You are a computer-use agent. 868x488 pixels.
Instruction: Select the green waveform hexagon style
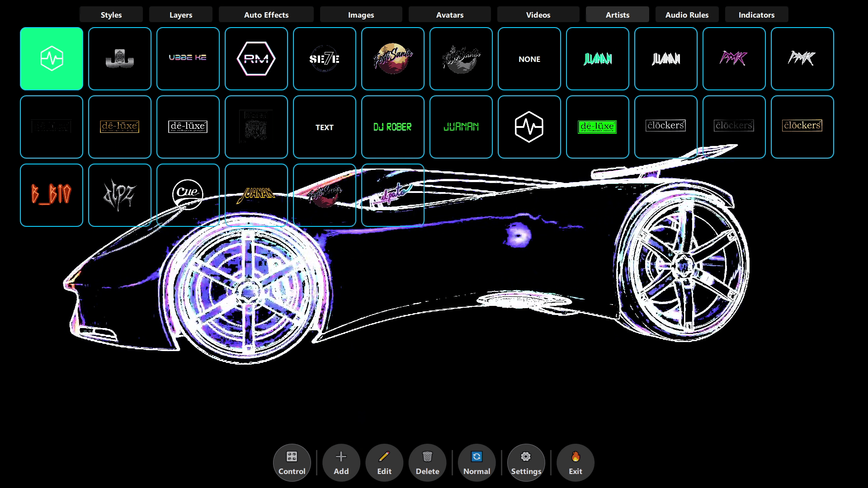coord(51,58)
